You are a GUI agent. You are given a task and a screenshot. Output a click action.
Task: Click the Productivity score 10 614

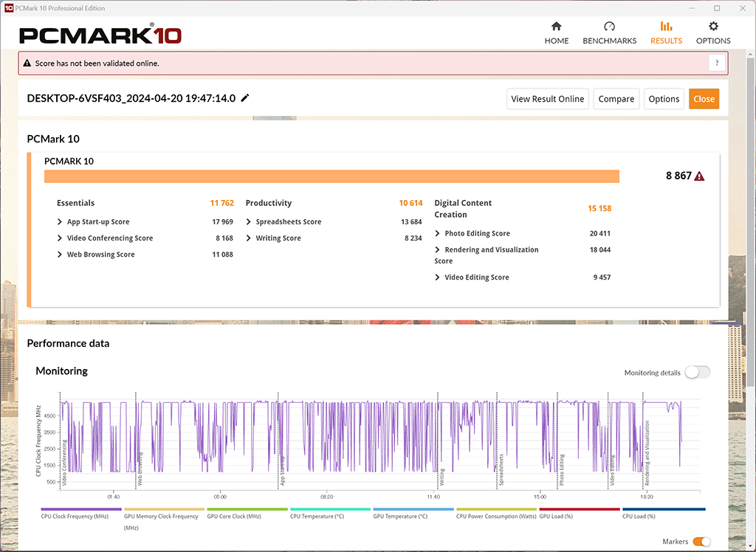pos(410,203)
